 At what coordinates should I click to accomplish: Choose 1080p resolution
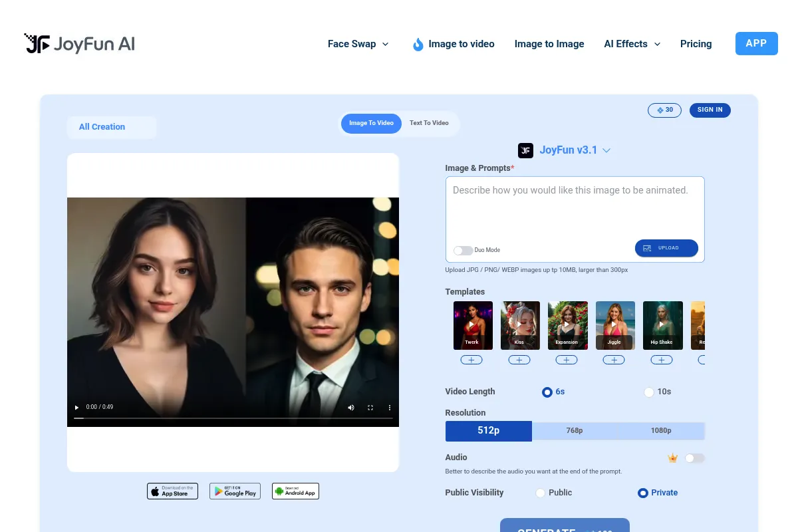pos(661,431)
